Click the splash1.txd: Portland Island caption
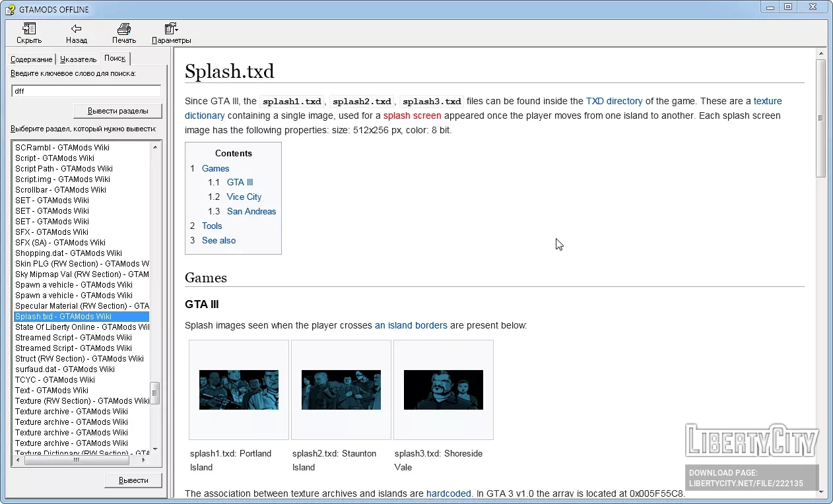833x504 pixels. (230, 460)
